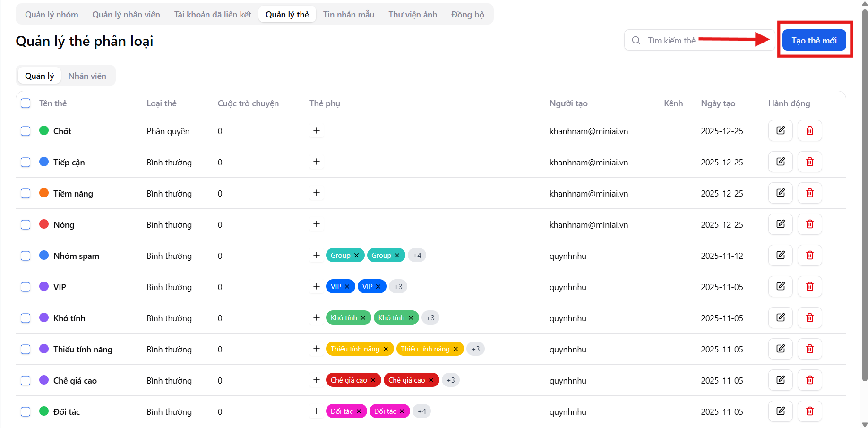Toggle the select-all checkbox in table header
The height and width of the screenshot is (428, 868).
pos(26,103)
